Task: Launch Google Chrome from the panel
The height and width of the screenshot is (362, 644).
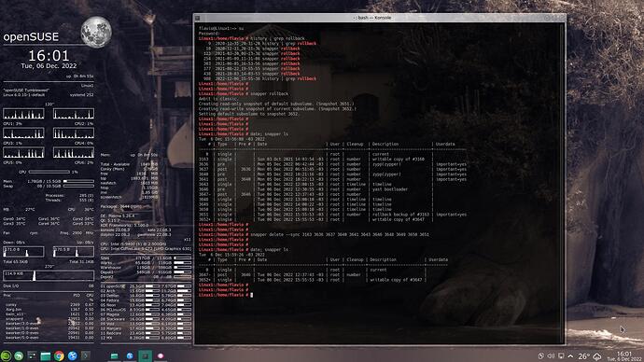Action: [59, 355]
